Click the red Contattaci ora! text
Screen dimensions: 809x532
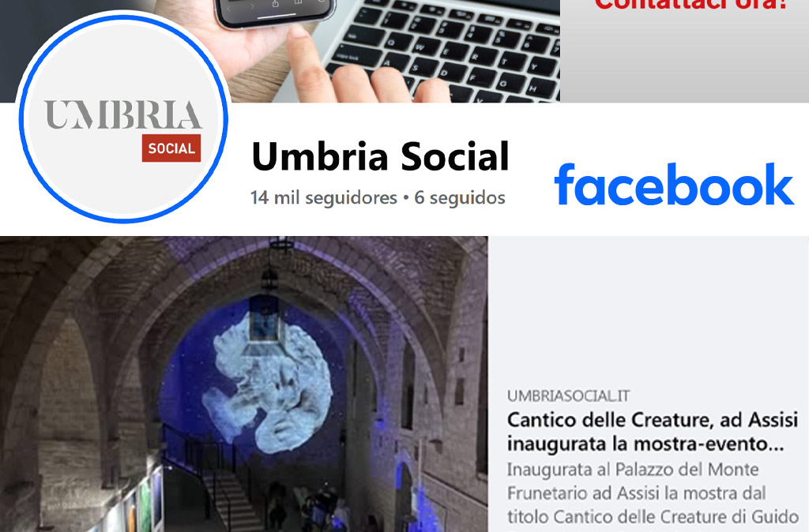[691, 6]
